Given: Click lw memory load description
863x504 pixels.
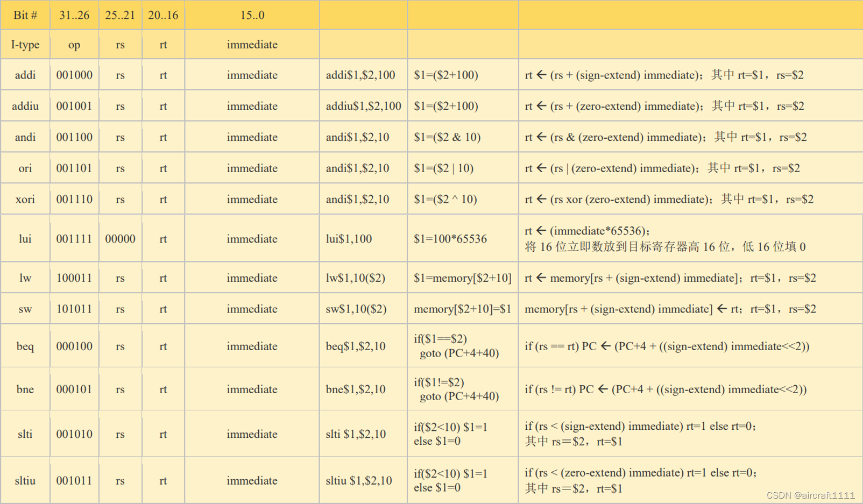Looking at the screenshot, I should pyautogui.click(x=670, y=278).
